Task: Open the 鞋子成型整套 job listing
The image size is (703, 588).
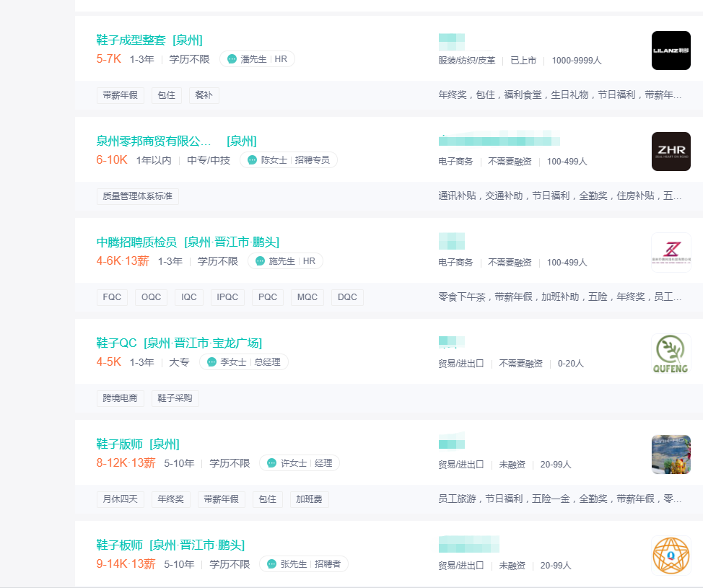Action: (x=131, y=40)
